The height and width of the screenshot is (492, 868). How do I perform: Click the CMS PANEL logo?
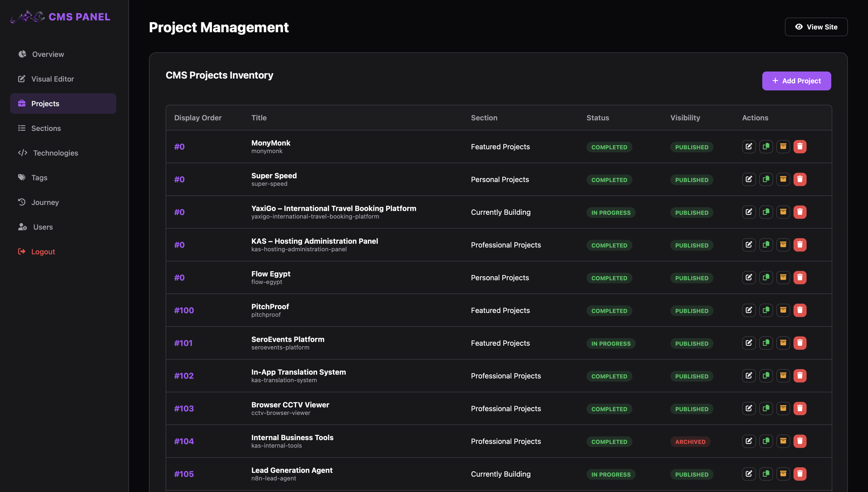(x=60, y=17)
